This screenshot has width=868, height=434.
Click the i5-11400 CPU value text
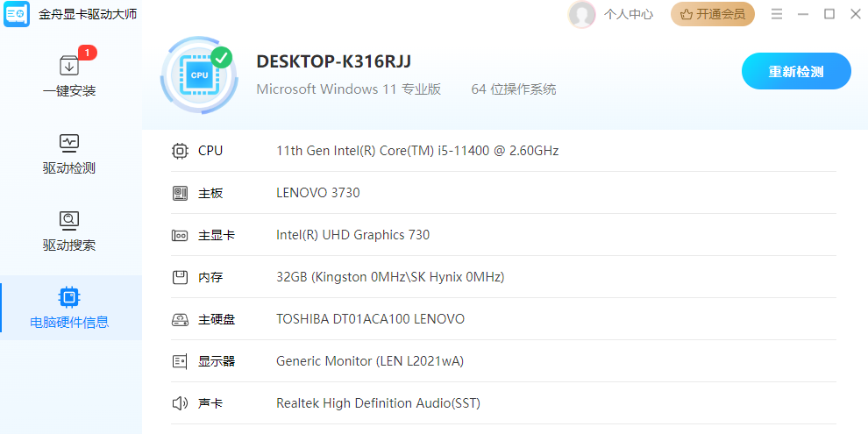[417, 151]
